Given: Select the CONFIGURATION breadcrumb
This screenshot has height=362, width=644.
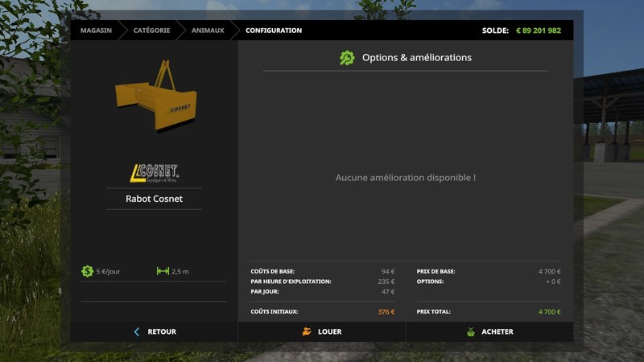Looking at the screenshot, I should pyautogui.click(x=274, y=31).
